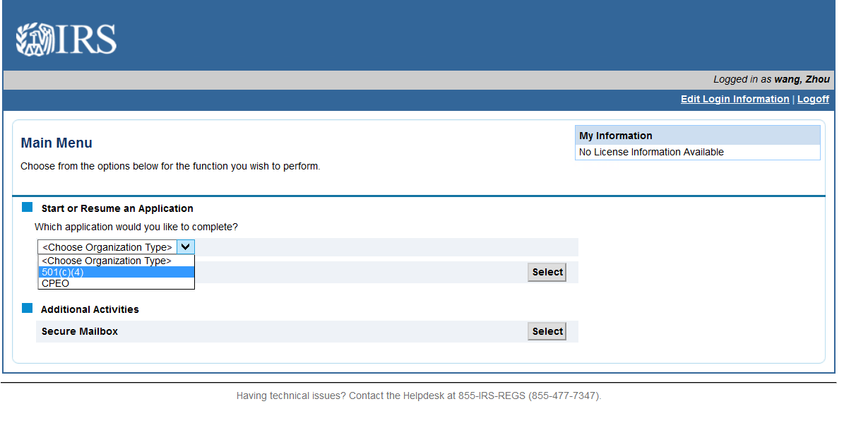Open the Edit Login Information link
Screen dimensions: 868x428
[x=735, y=99]
